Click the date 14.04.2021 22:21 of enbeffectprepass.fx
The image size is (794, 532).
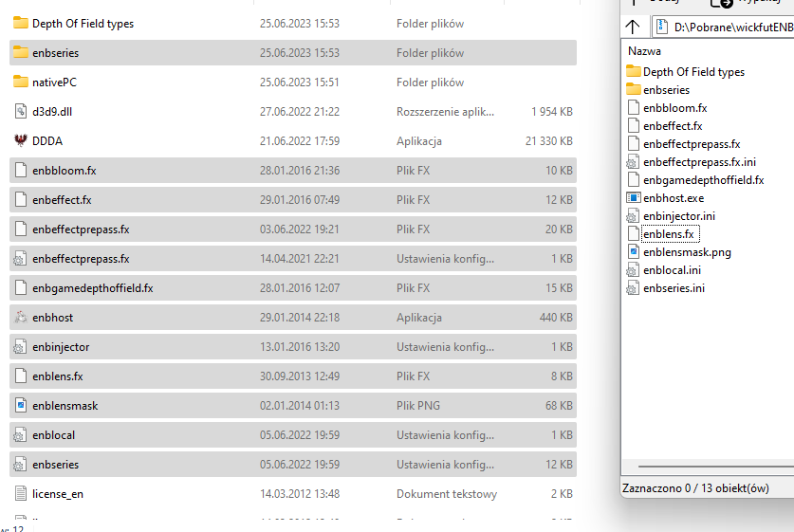300,259
